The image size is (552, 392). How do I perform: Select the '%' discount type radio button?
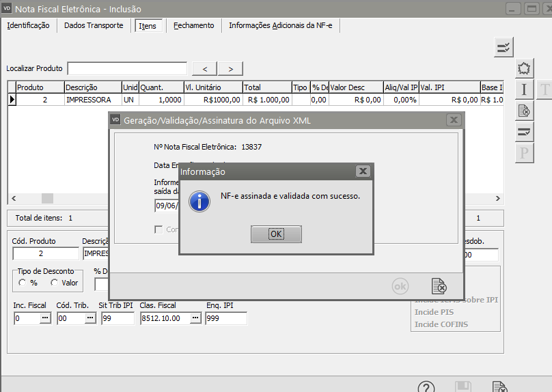click(23, 283)
